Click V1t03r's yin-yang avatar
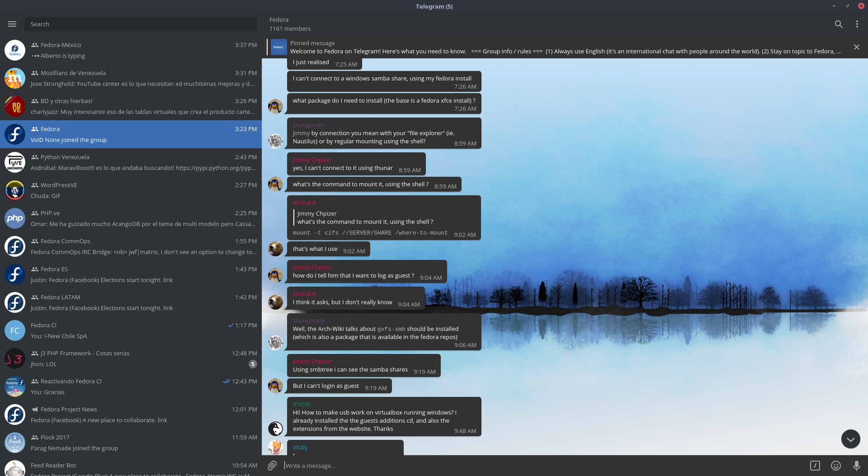This screenshot has width=868, height=476. [275, 429]
